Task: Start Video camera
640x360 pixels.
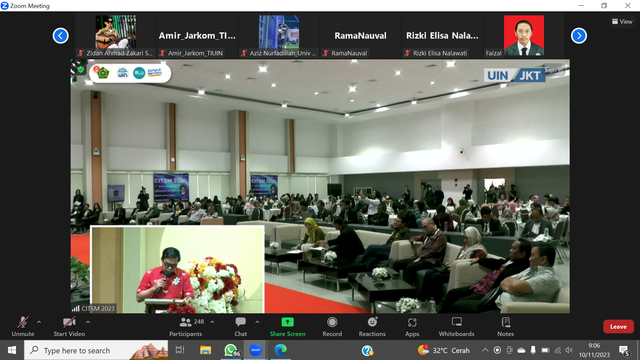Action: [69, 327]
